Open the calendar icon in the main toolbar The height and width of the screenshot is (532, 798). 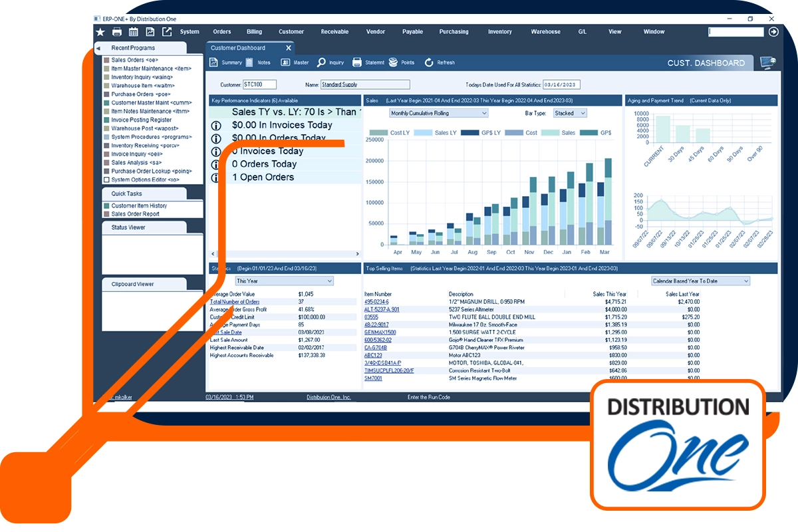pos(133,31)
